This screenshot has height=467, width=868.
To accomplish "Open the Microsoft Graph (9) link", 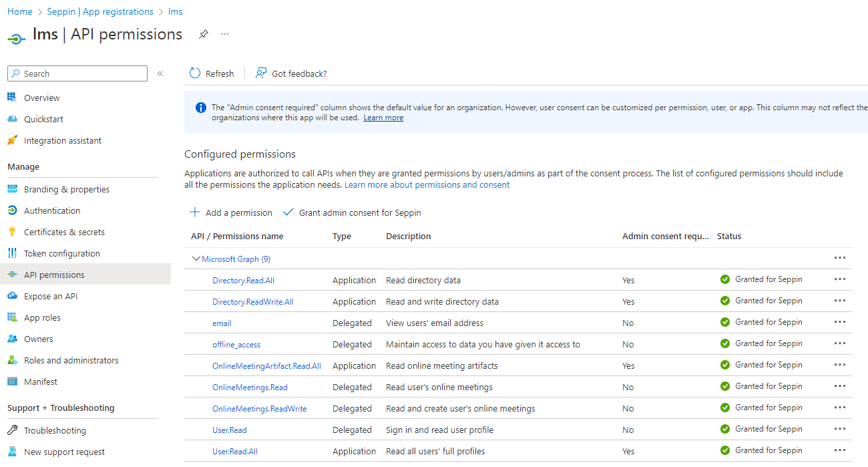I will tap(236, 259).
